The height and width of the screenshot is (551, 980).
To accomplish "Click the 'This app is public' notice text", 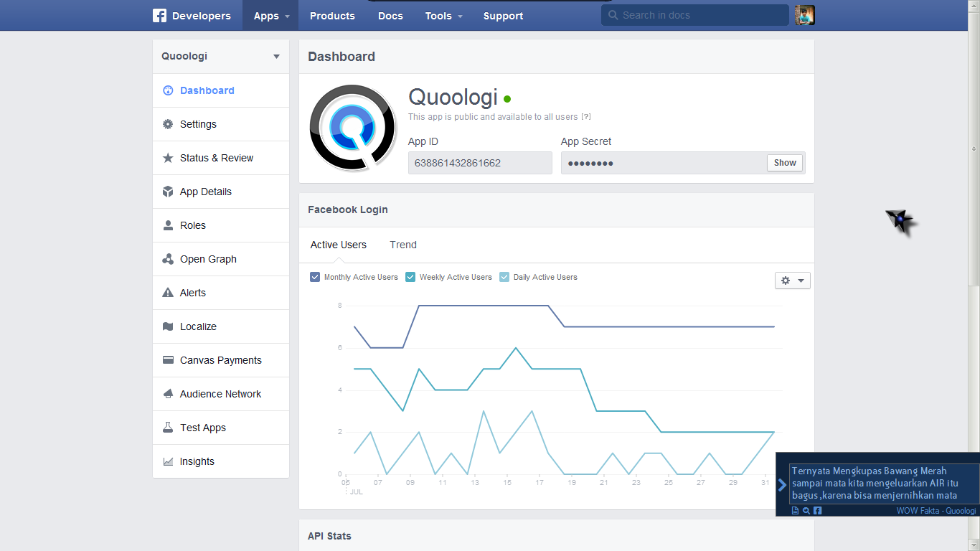I will [x=493, y=117].
